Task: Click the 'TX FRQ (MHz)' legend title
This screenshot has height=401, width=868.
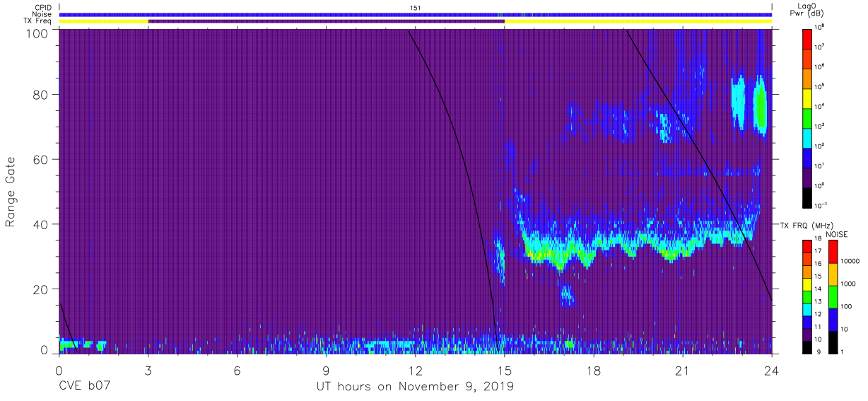Action: tap(805, 225)
